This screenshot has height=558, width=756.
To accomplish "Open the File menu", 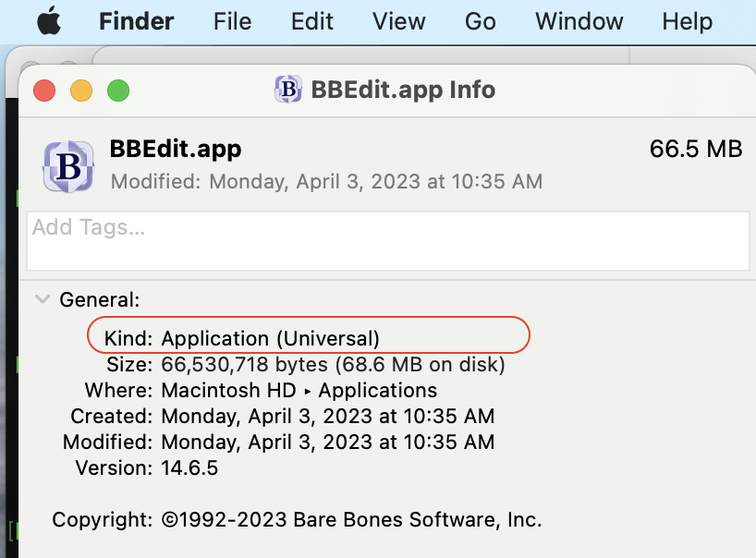I will (x=232, y=21).
